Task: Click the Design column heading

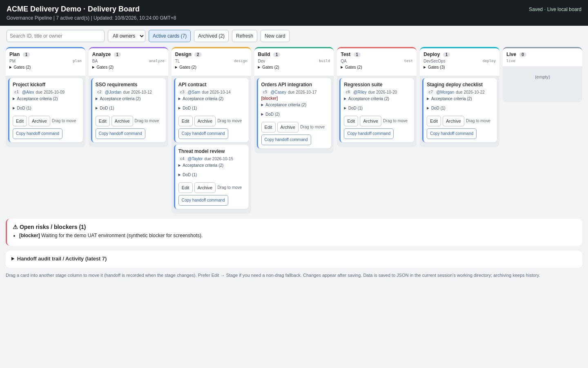Action: 183,54
